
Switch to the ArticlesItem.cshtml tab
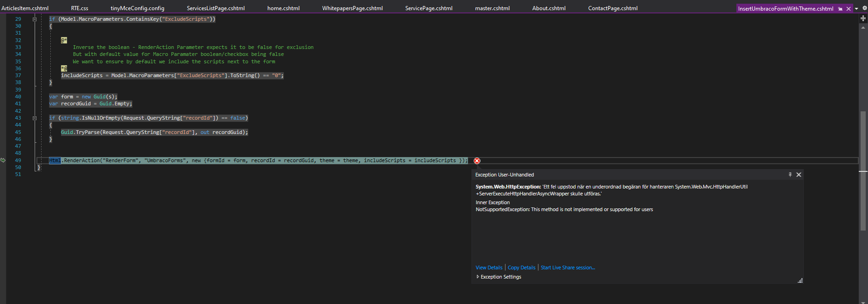25,8
